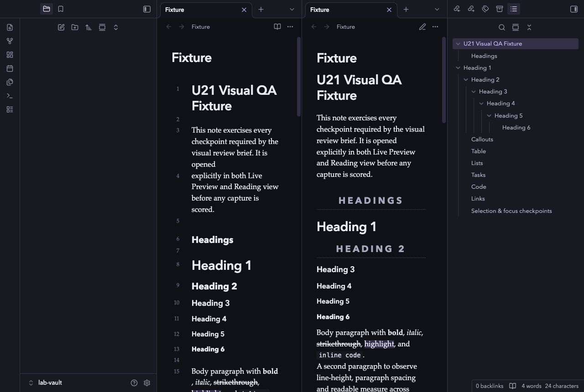Switch left Fixture pane to reading view

click(x=277, y=27)
